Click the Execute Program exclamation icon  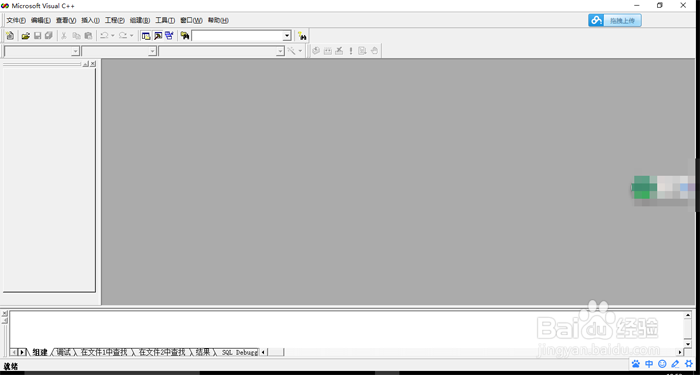[351, 51]
